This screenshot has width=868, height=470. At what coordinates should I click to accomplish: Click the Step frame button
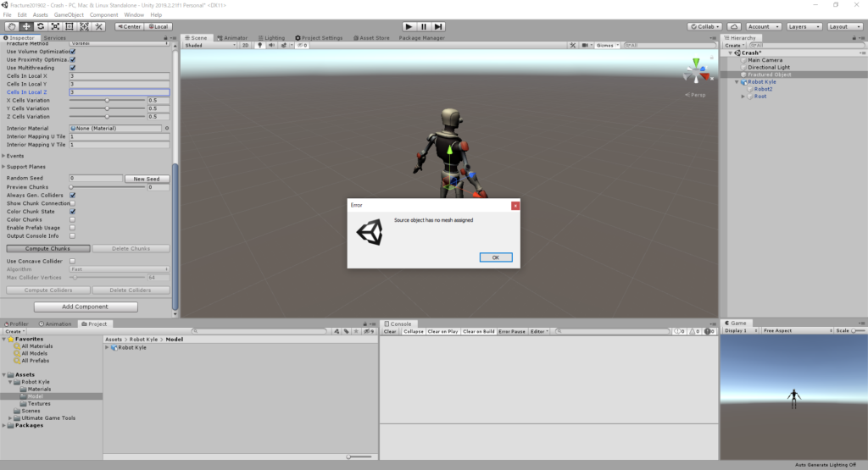[x=438, y=26]
